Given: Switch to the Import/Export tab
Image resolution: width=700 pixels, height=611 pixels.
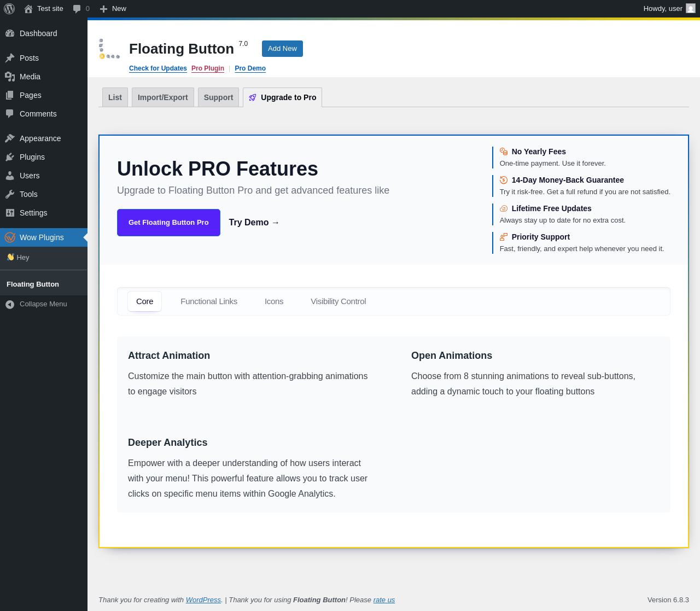Looking at the screenshot, I should pyautogui.click(x=163, y=97).
